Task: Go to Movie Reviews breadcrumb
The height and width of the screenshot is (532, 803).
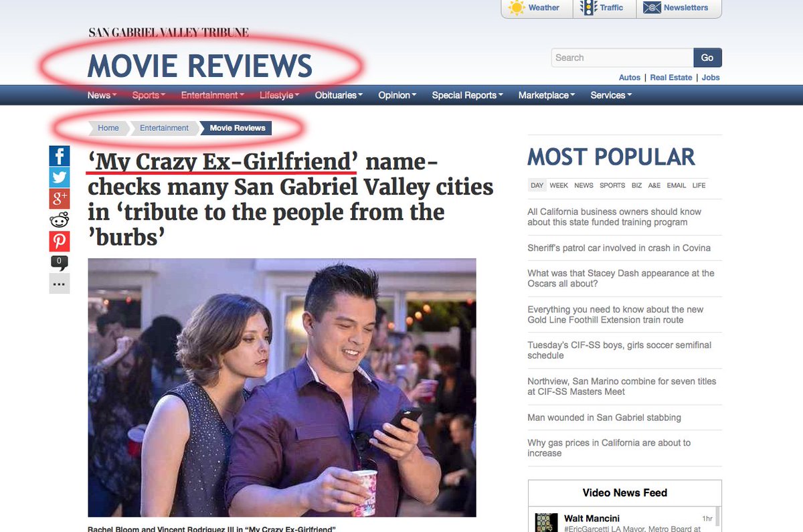Action: [x=238, y=128]
